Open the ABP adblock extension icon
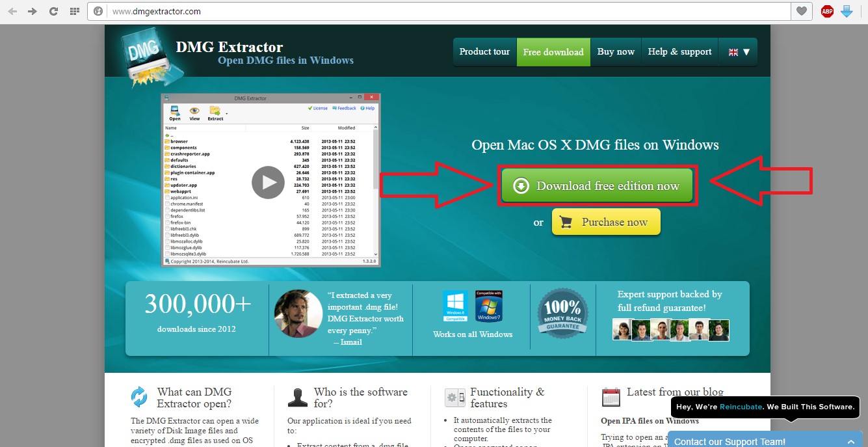This screenshot has height=447, width=868. point(827,11)
